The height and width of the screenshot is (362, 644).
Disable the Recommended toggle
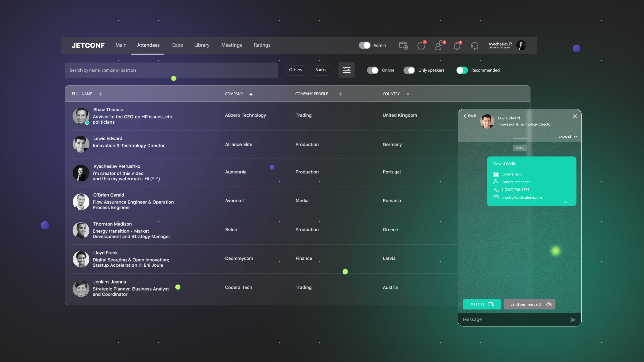click(x=462, y=70)
